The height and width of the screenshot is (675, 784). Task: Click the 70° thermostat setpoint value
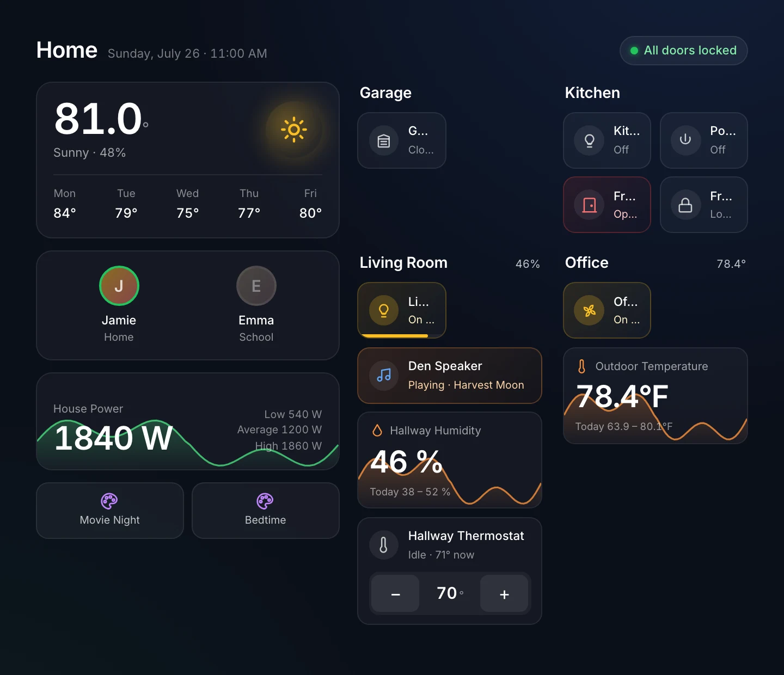tap(450, 593)
